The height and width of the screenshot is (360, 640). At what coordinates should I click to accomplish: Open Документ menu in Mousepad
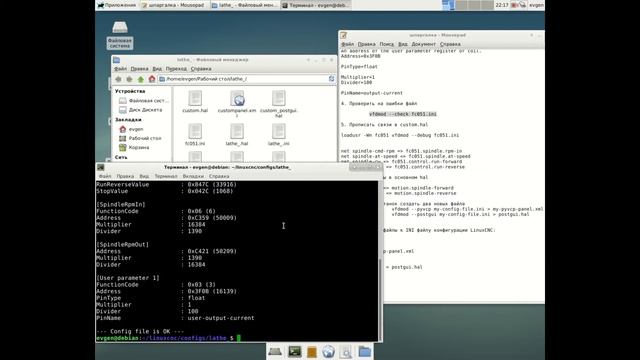(x=423, y=44)
